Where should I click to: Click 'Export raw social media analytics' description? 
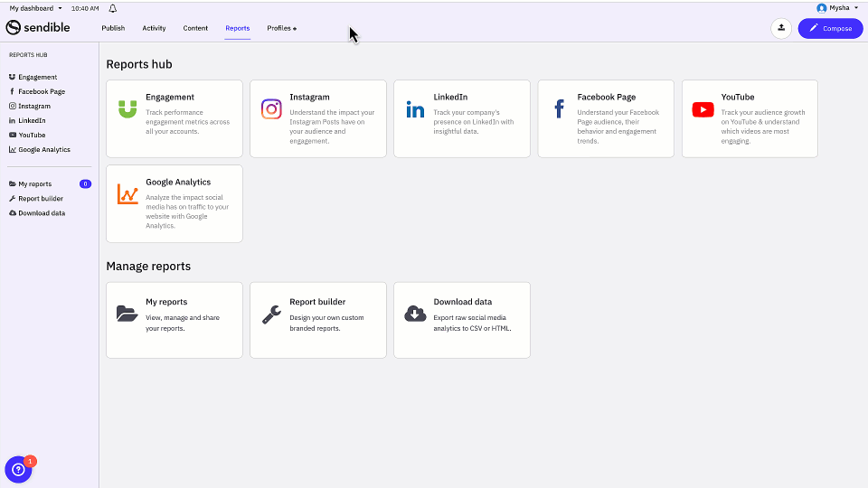point(472,323)
